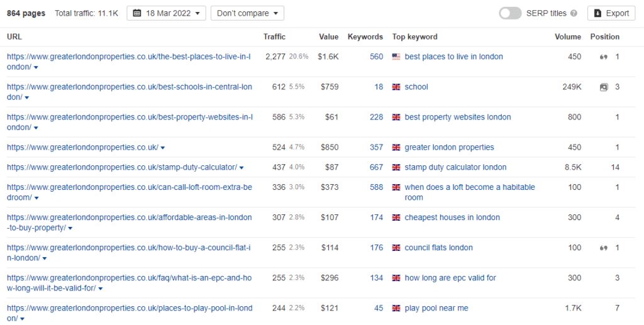Screen dimensions: 644x325
Task: Click the calendar icon in date picker
Action: click(x=137, y=13)
